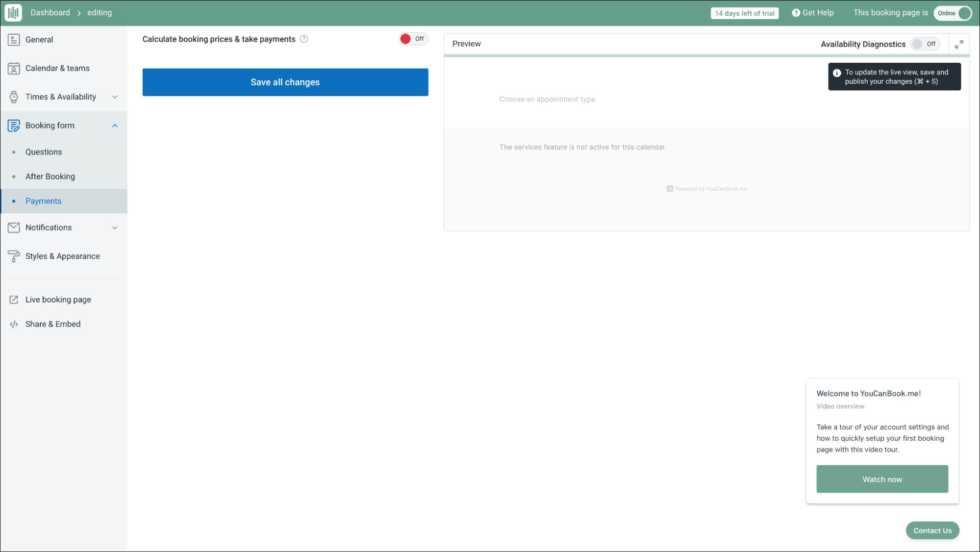
Task: Click the General sidebar icon
Action: click(x=14, y=40)
